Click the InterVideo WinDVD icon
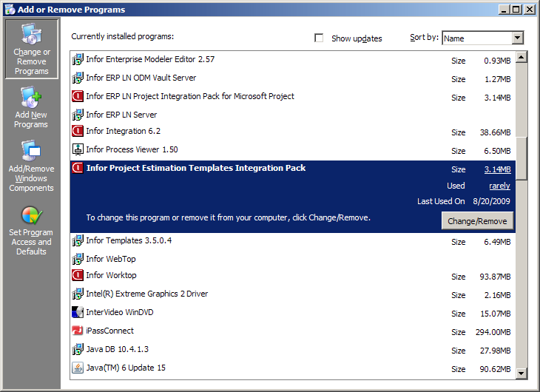 (x=78, y=313)
